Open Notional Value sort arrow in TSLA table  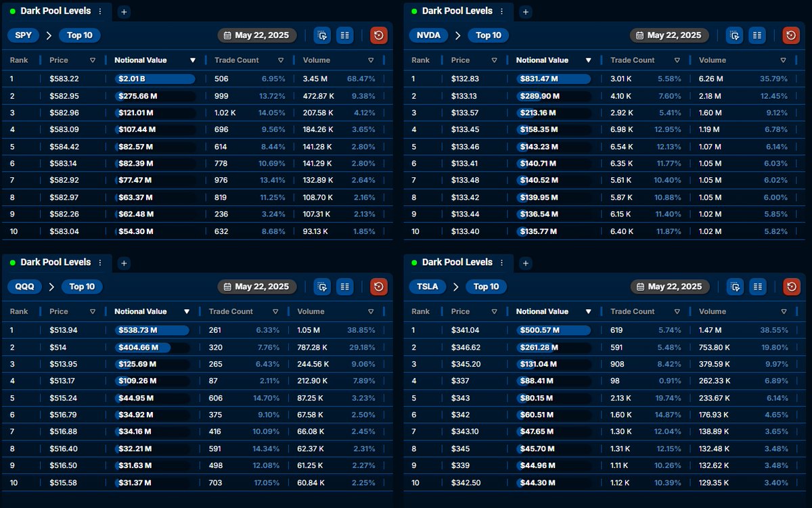pyautogui.click(x=588, y=312)
